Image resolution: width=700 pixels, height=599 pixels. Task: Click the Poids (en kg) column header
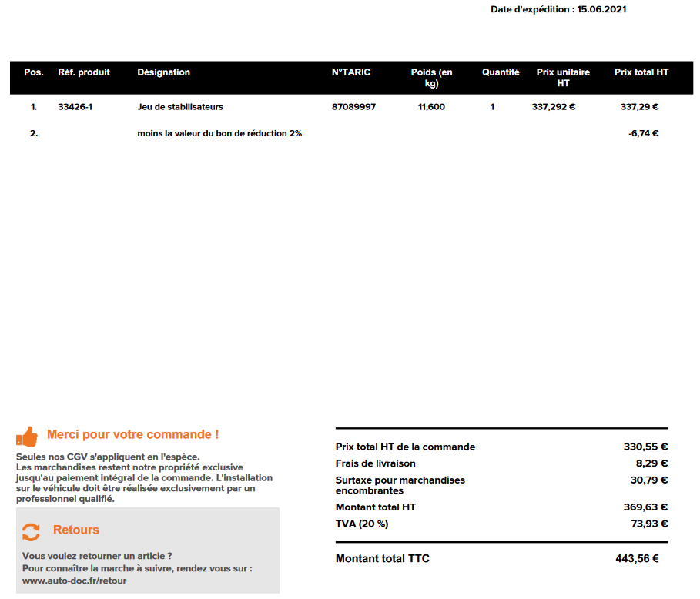[x=431, y=78]
